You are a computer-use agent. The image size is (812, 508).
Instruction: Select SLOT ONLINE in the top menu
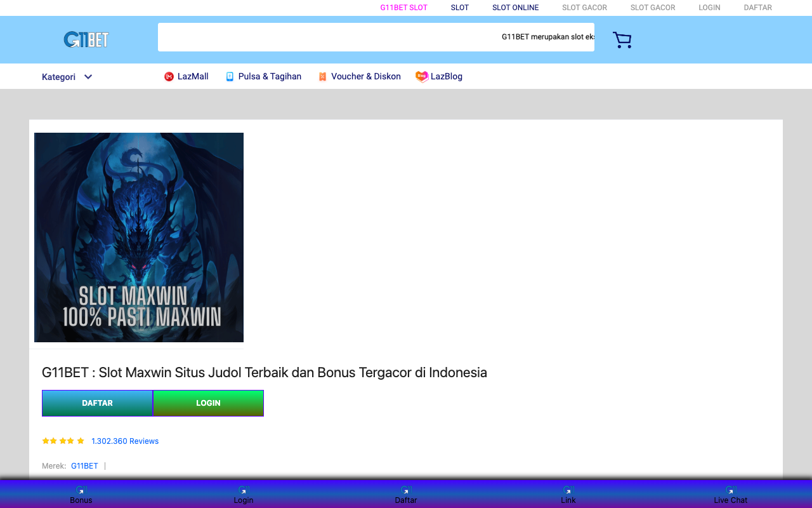tap(516, 8)
